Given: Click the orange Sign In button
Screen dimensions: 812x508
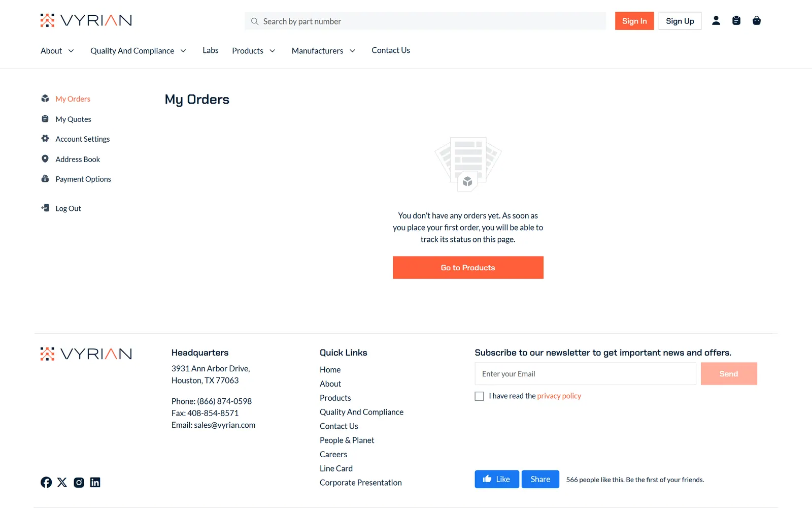Looking at the screenshot, I should 634,21.
